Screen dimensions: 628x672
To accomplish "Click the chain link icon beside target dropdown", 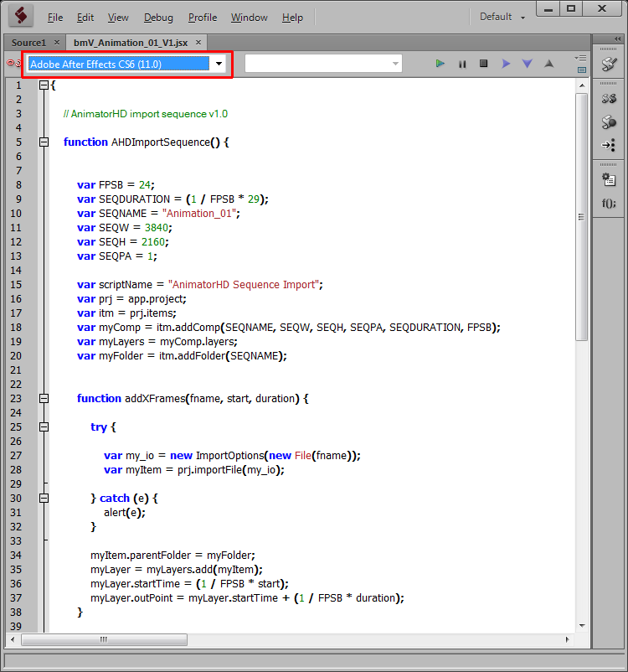I will [x=13, y=63].
